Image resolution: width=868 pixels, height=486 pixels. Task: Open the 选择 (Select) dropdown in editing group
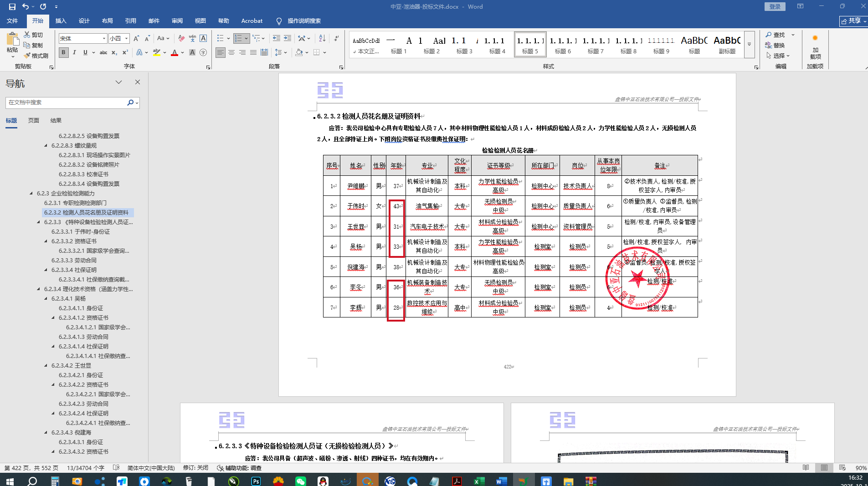(778, 56)
